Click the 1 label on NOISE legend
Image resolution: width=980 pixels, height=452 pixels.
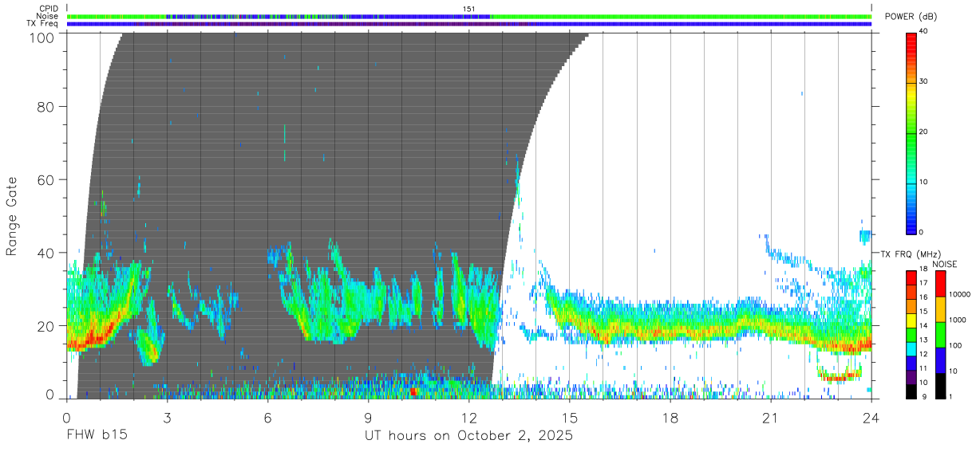pyautogui.click(x=950, y=396)
